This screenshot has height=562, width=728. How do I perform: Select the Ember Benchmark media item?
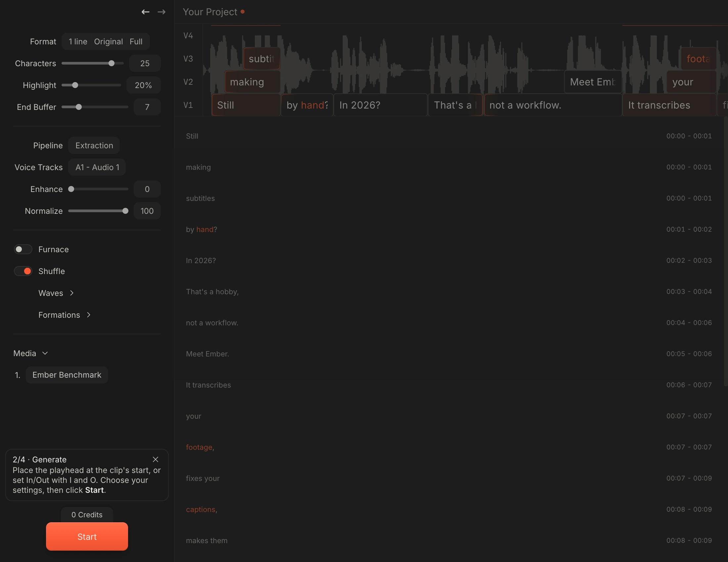pos(67,375)
